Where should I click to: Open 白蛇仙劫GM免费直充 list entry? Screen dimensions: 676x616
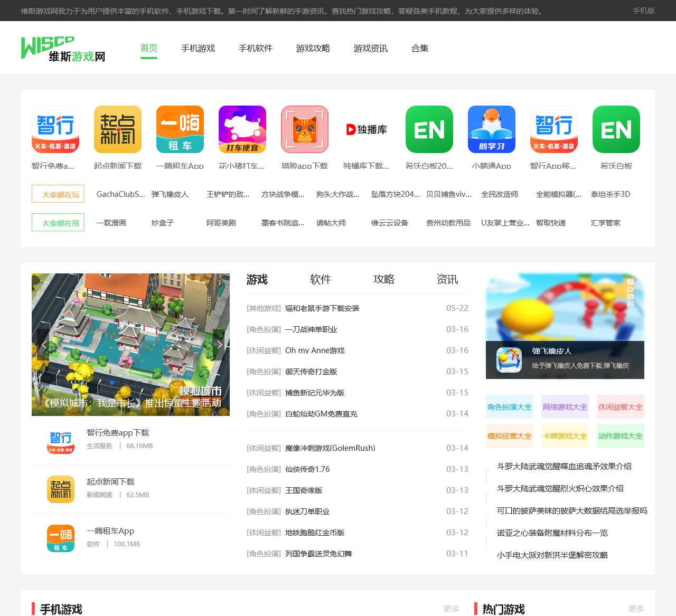[x=321, y=414]
